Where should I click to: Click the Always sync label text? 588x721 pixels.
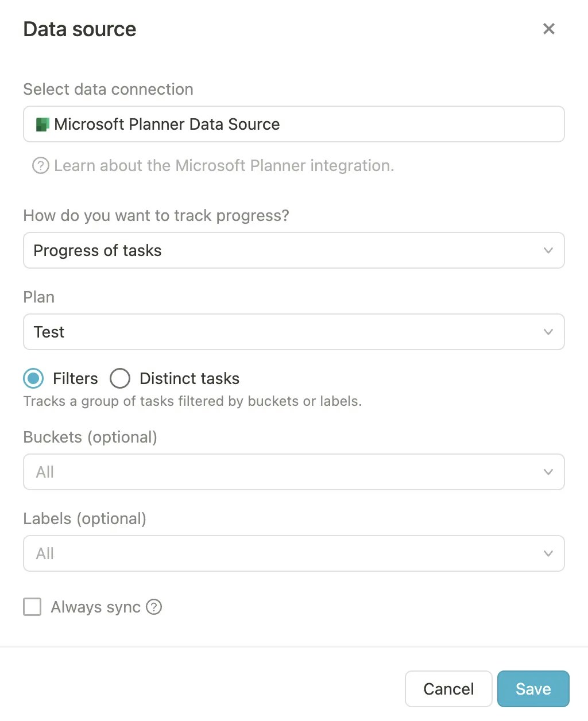tap(95, 607)
